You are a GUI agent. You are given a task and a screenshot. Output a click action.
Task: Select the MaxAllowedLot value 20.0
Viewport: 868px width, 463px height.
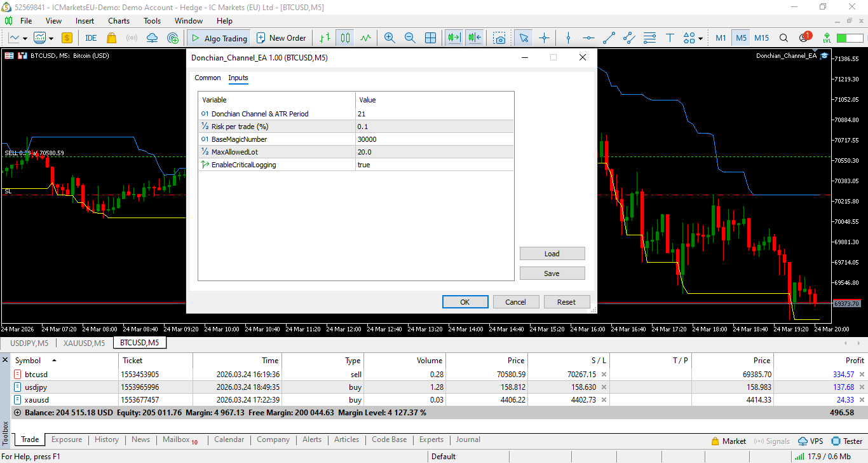click(435, 152)
